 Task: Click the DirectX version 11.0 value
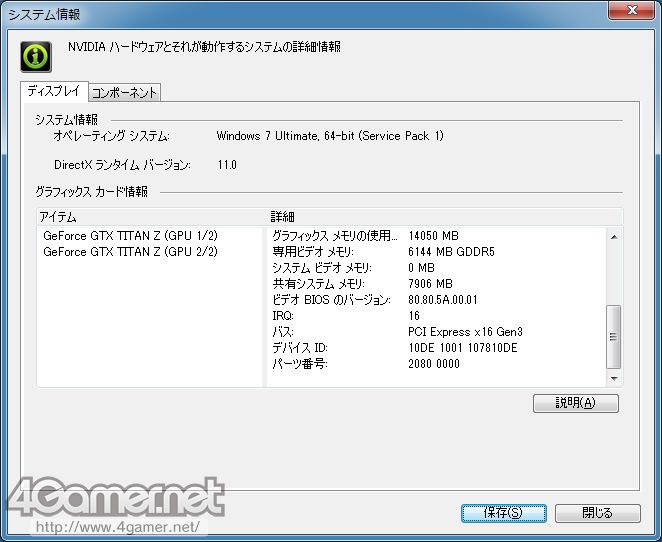pos(227,165)
